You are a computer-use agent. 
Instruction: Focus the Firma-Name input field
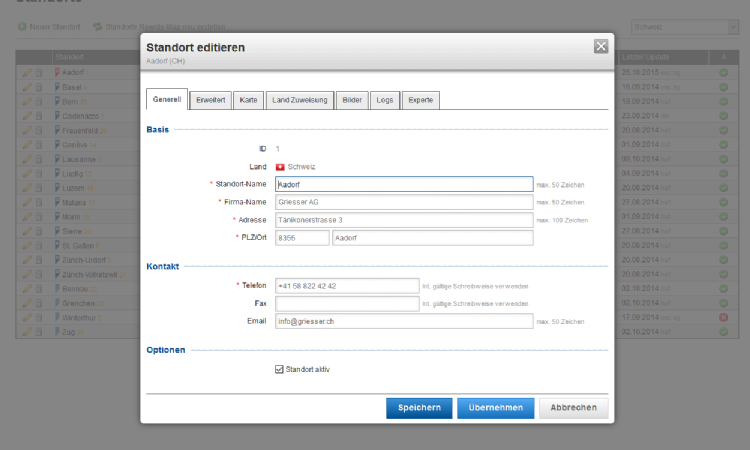coord(404,202)
